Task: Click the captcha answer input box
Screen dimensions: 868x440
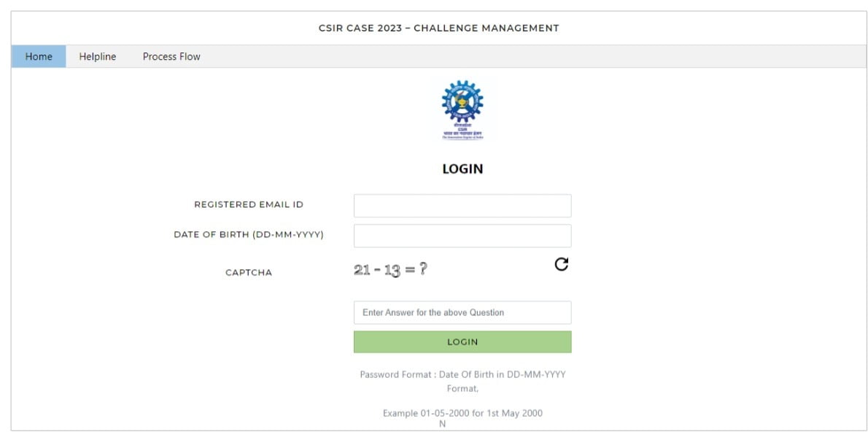Action: (462, 312)
